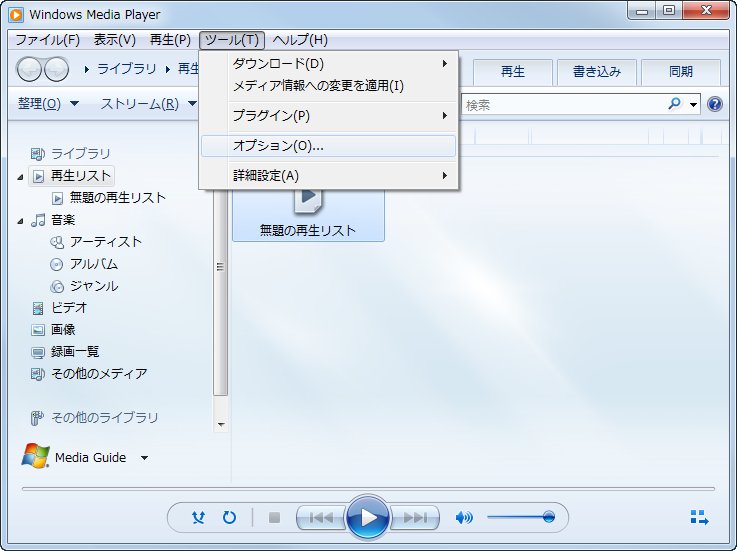The image size is (737, 551).
Task: Click the 検索 search box
Action: point(564,105)
